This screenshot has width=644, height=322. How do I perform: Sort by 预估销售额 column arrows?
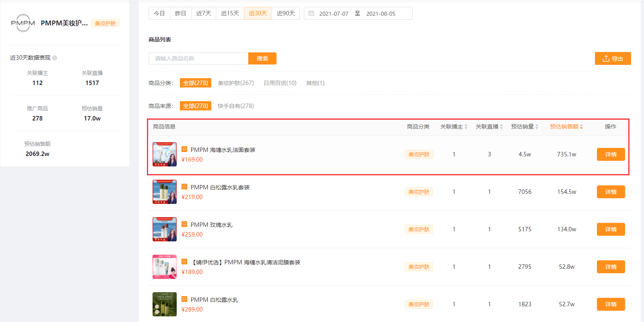pyautogui.click(x=582, y=127)
